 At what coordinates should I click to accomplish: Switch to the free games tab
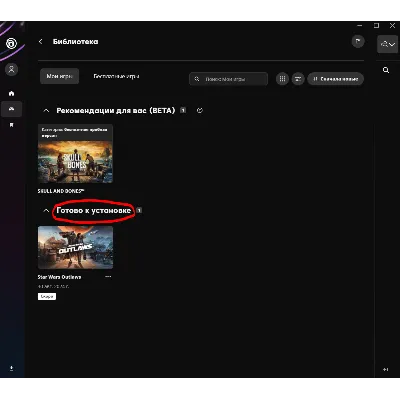pos(116,76)
